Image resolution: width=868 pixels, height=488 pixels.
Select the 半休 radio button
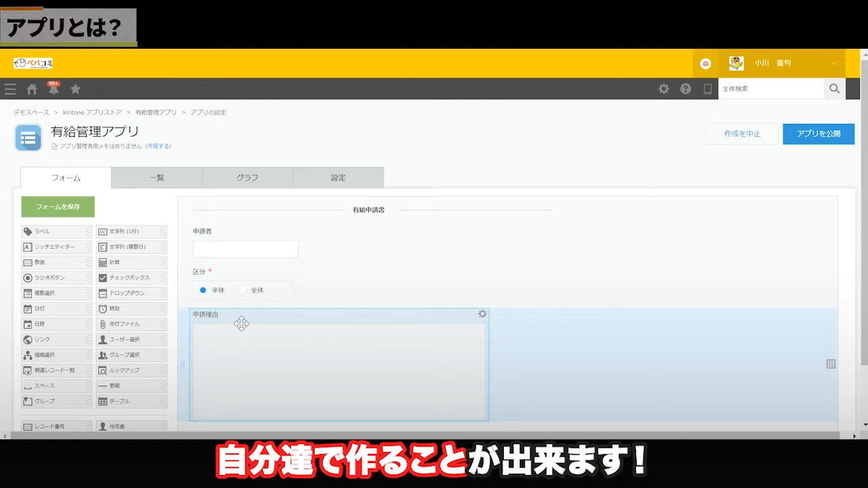pos(203,290)
